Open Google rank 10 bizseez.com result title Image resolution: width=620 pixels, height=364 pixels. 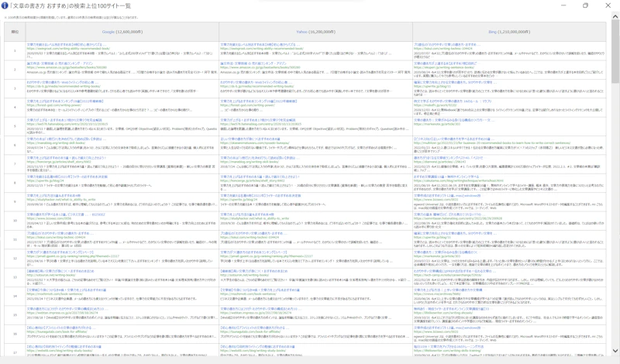coord(66,215)
